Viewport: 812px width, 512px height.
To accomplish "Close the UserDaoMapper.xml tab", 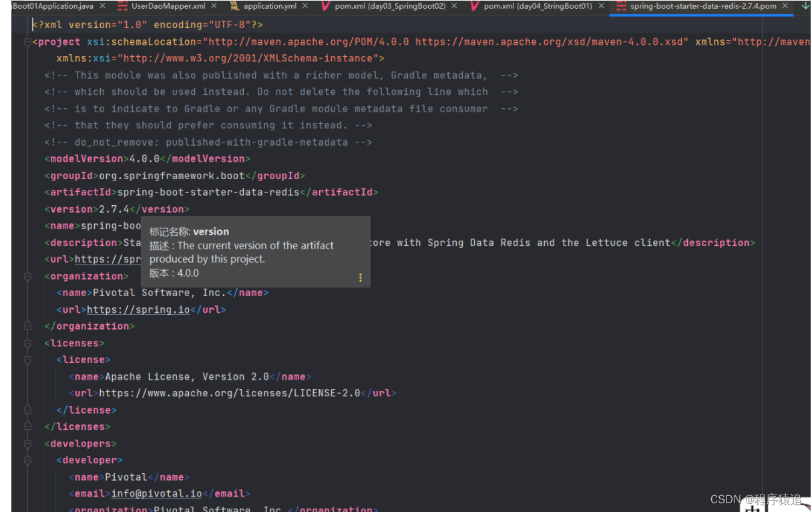I will pyautogui.click(x=214, y=6).
